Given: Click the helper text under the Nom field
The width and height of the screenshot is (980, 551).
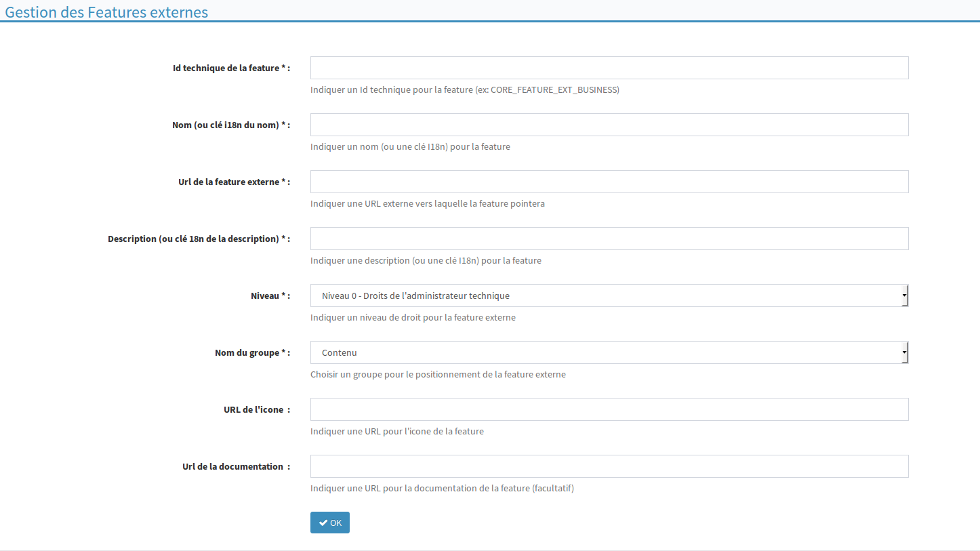Looking at the screenshot, I should click(x=410, y=146).
